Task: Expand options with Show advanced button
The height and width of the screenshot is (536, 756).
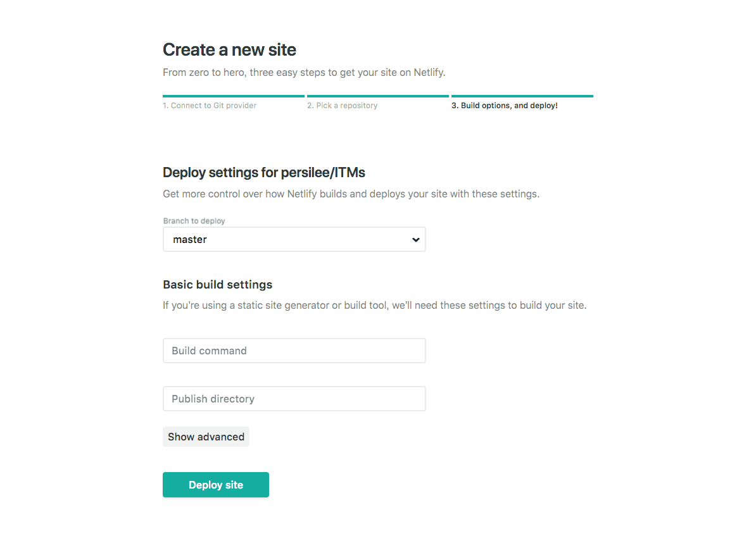Action: (206, 437)
